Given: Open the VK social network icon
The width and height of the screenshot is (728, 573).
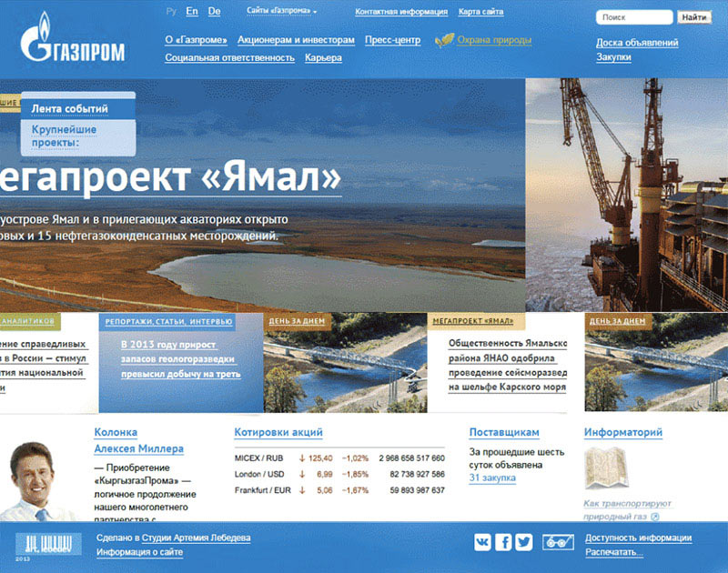Looking at the screenshot, I should (x=482, y=542).
